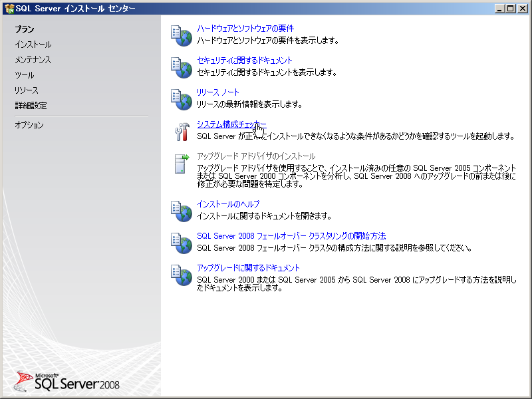Select the 詳細設定 section
The image size is (532, 399).
[x=31, y=106]
